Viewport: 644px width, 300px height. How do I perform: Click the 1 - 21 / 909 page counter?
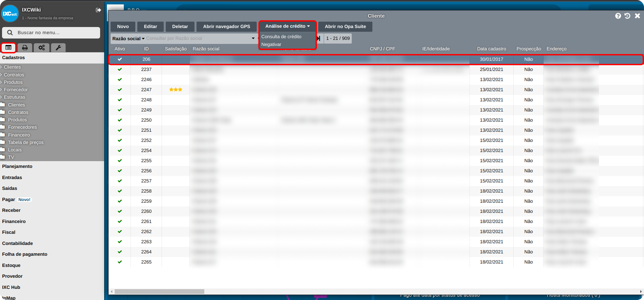tap(338, 39)
